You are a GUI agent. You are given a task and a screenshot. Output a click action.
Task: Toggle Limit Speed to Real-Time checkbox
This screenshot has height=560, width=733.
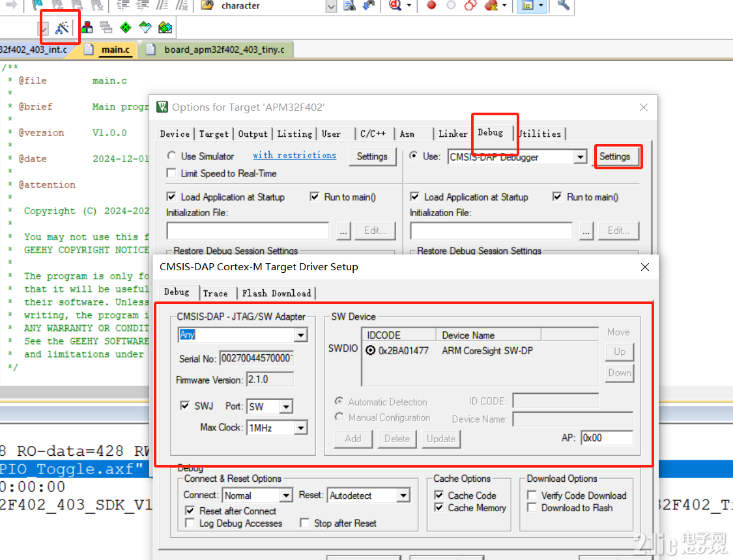[x=171, y=173]
